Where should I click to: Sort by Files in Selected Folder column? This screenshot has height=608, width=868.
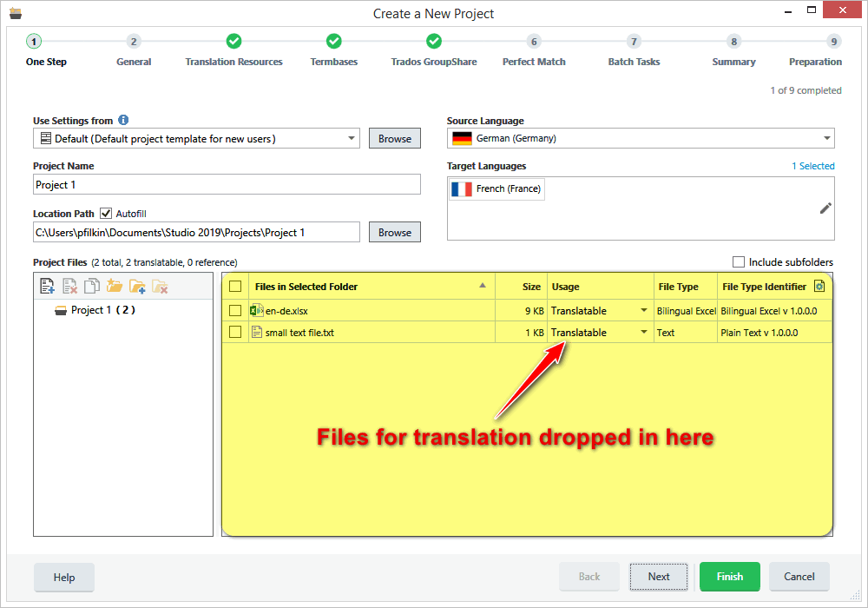tap(372, 287)
